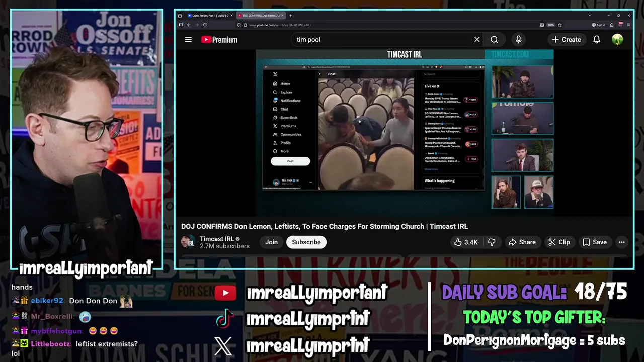
Task: Open the YouTube guide hamburger menu
Action: (x=188, y=39)
